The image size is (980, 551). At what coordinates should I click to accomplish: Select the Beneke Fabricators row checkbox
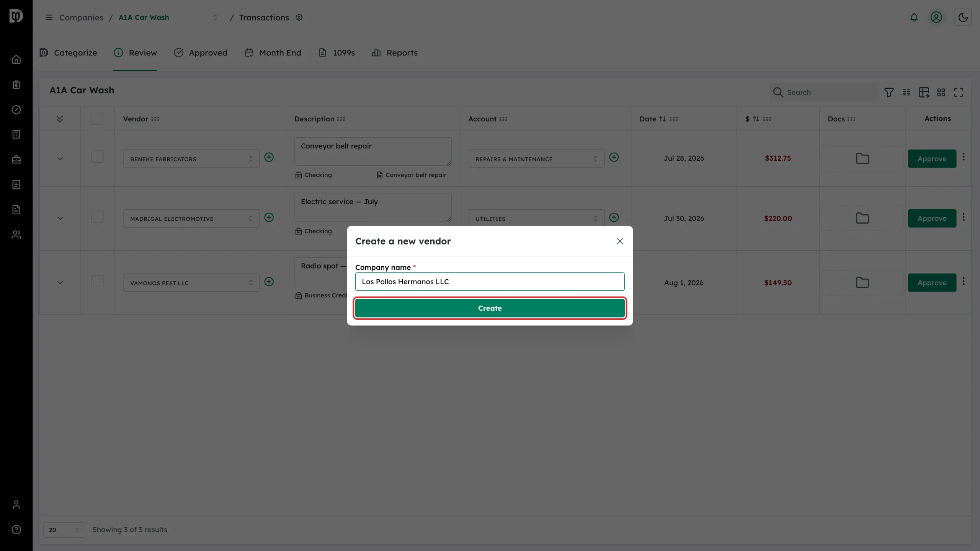[97, 157]
